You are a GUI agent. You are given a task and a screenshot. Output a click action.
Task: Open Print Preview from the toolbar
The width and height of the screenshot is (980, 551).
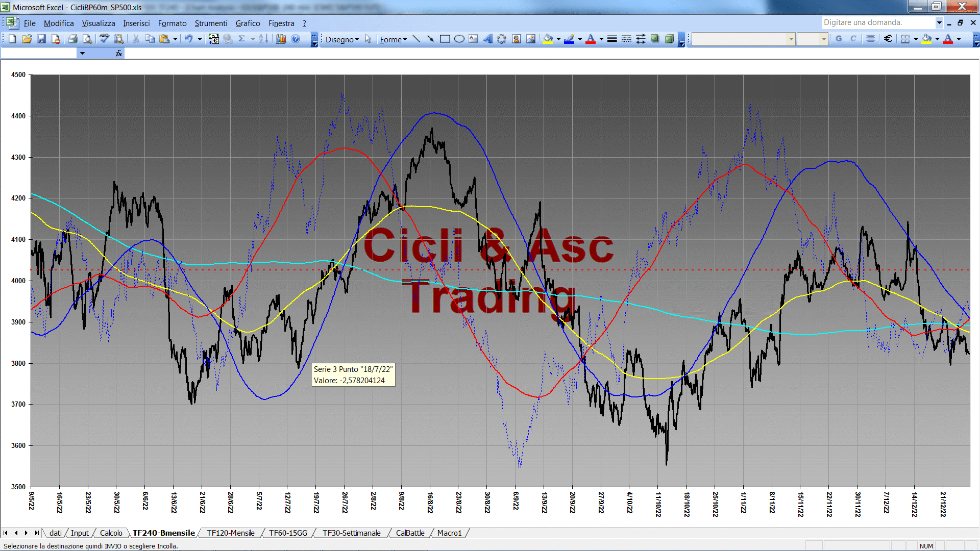click(87, 39)
